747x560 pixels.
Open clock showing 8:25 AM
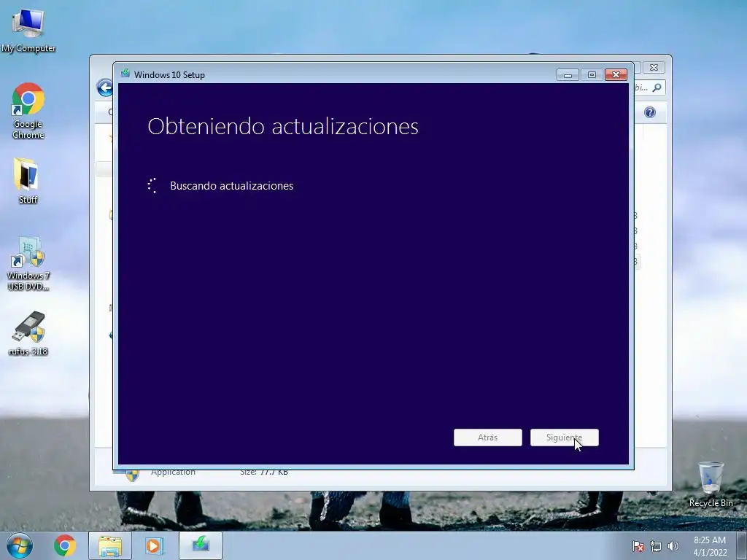[x=710, y=546]
